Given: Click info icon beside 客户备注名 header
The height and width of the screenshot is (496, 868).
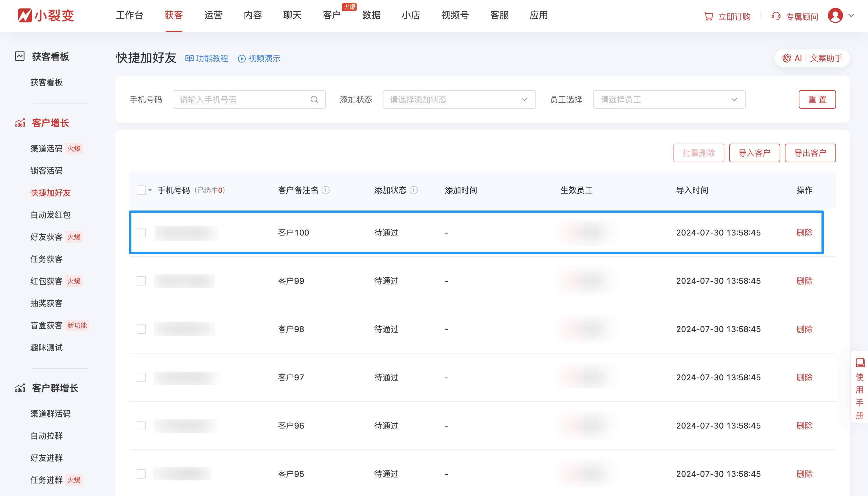Looking at the screenshot, I should pos(326,190).
